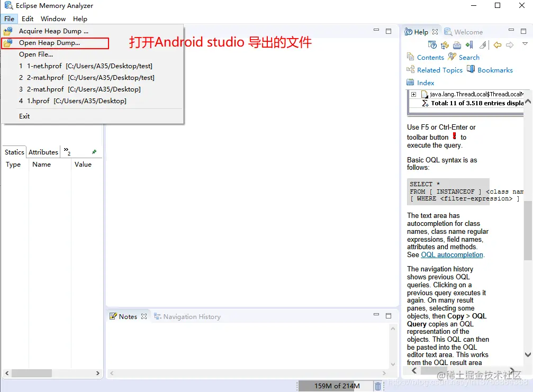This screenshot has width=533, height=392.
Task: Open the Help view menu triangle
Action: point(525,43)
